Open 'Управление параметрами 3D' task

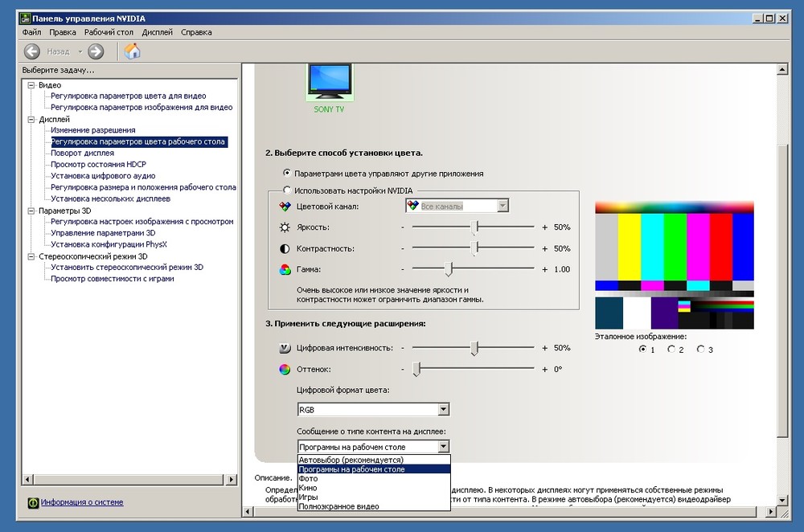pos(103,233)
